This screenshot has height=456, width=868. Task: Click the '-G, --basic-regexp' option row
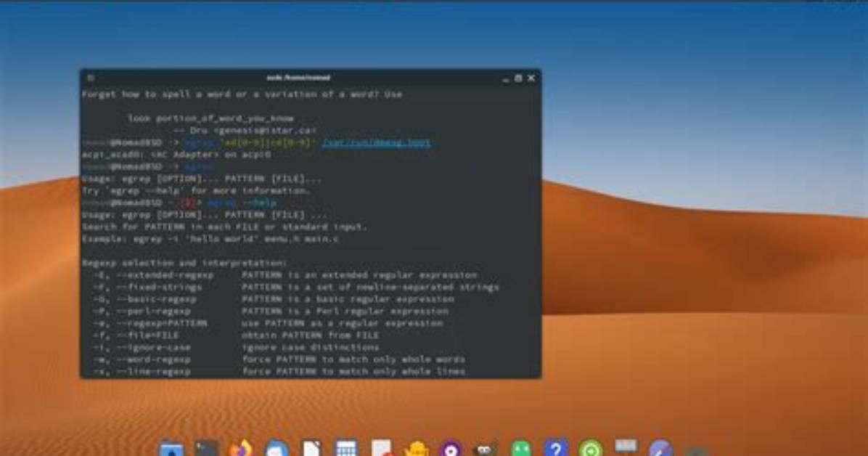click(x=274, y=299)
